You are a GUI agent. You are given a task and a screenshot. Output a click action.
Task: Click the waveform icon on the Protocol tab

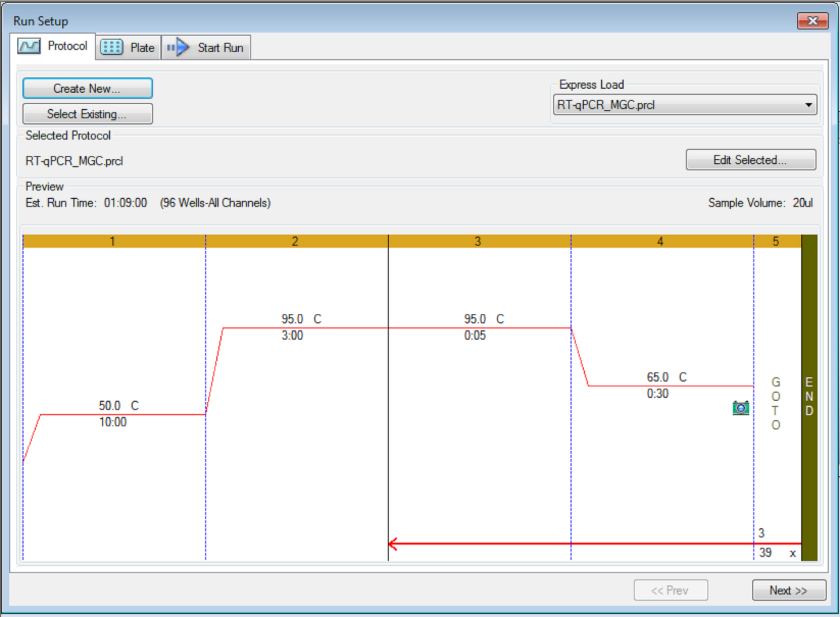coord(29,46)
